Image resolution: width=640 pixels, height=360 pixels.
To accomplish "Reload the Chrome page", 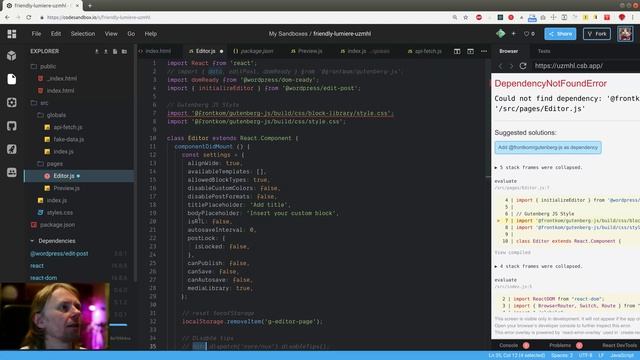I will coord(29,18).
